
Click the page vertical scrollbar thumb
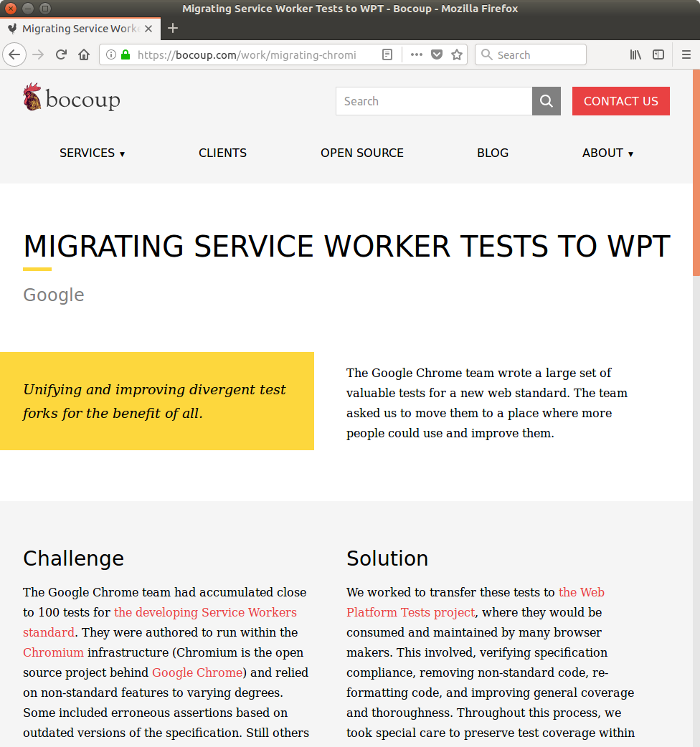click(696, 173)
